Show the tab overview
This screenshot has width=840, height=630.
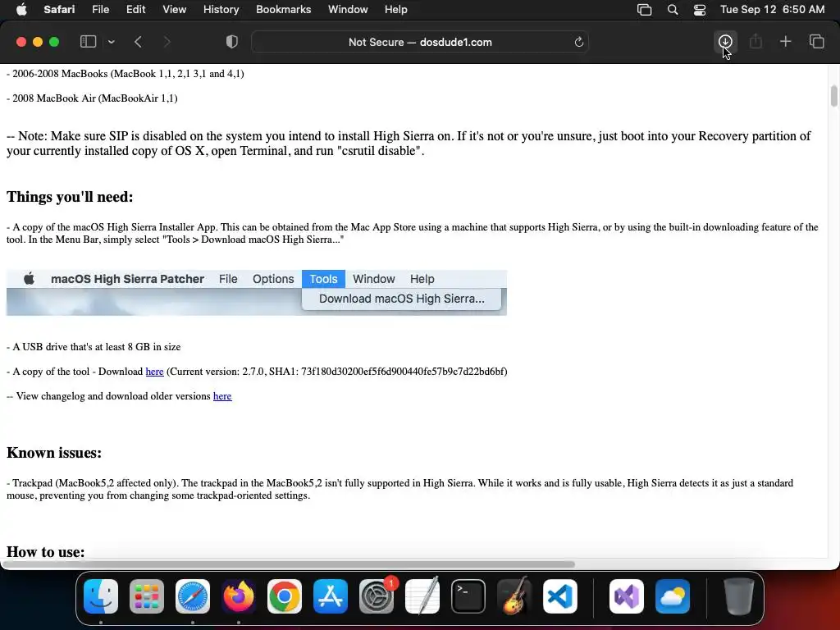point(816,42)
